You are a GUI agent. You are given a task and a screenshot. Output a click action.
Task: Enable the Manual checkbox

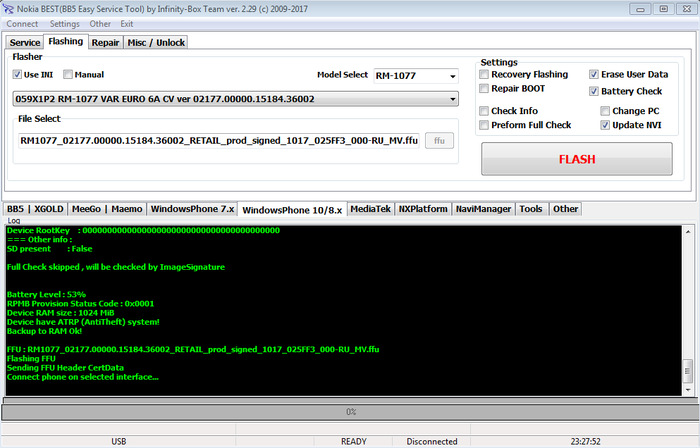(x=67, y=75)
